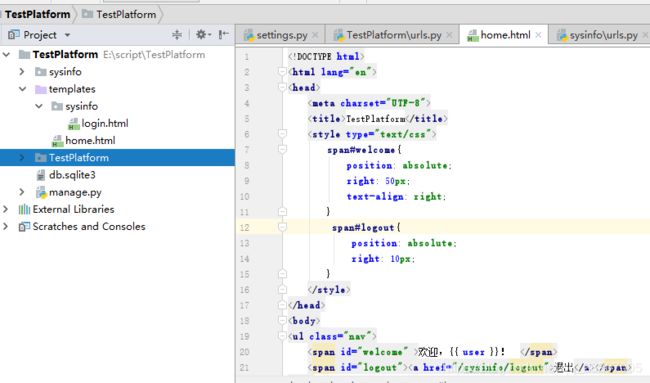Click the manage.py Python file icon

pyautogui.click(x=41, y=192)
